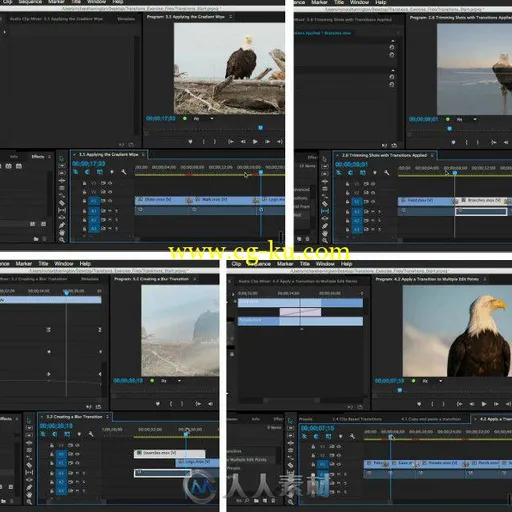This screenshot has width=512, height=512.
Task: Open wrench settings in Blur Transition timeline
Action: tap(91, 434)
